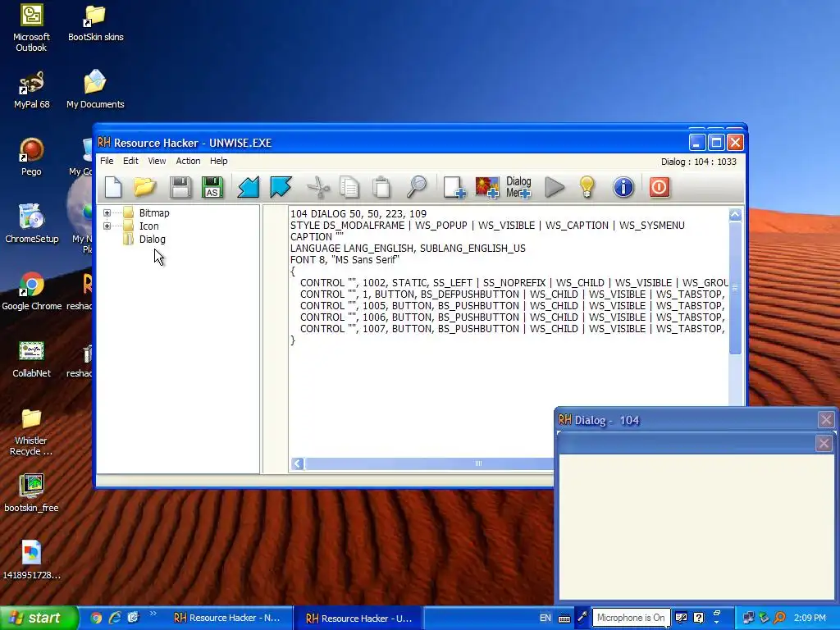Click the LANGUAGE LANG_ENGLISH line
The image size is (840, 630).
click(408, 249)
